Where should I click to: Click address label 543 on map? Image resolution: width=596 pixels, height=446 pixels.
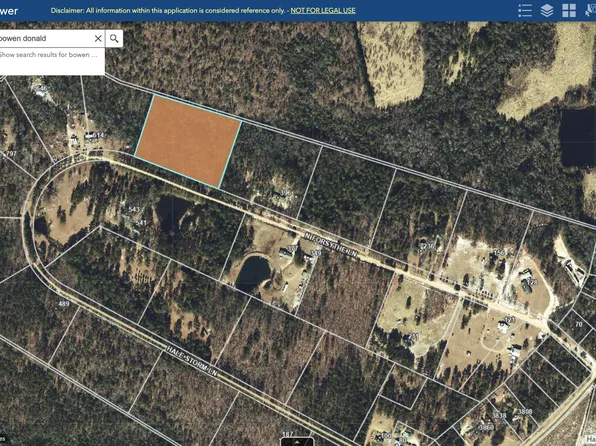click(x=134, y=210)
